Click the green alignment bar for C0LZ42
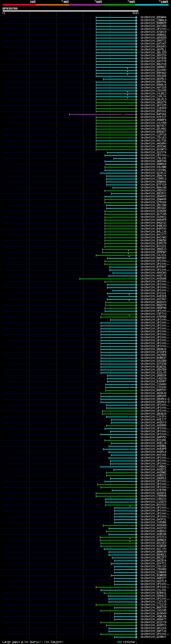Screen dimensions: 171x644 119,590
